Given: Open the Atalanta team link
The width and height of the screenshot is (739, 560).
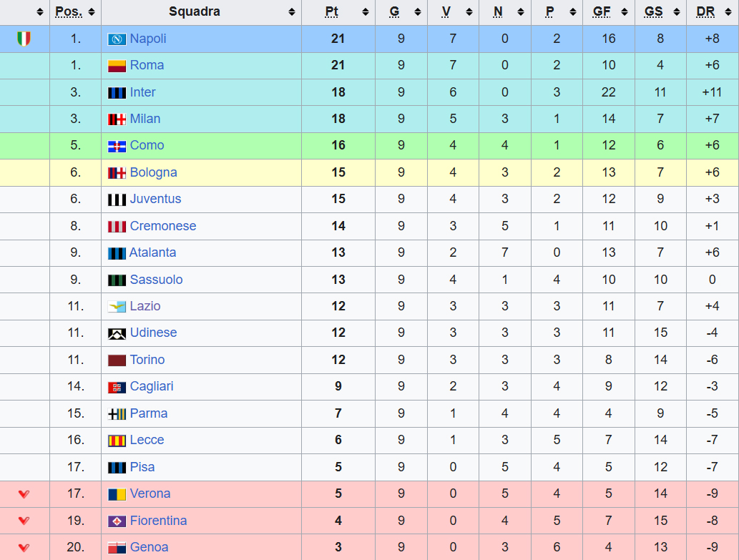Looking at the screenshot, I should point(152,252).
